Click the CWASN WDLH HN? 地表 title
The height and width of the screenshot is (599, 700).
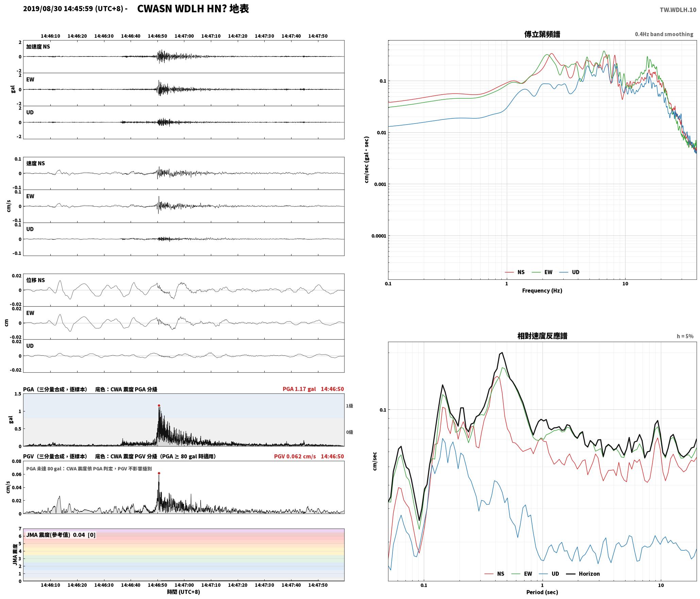pos(193,9)
